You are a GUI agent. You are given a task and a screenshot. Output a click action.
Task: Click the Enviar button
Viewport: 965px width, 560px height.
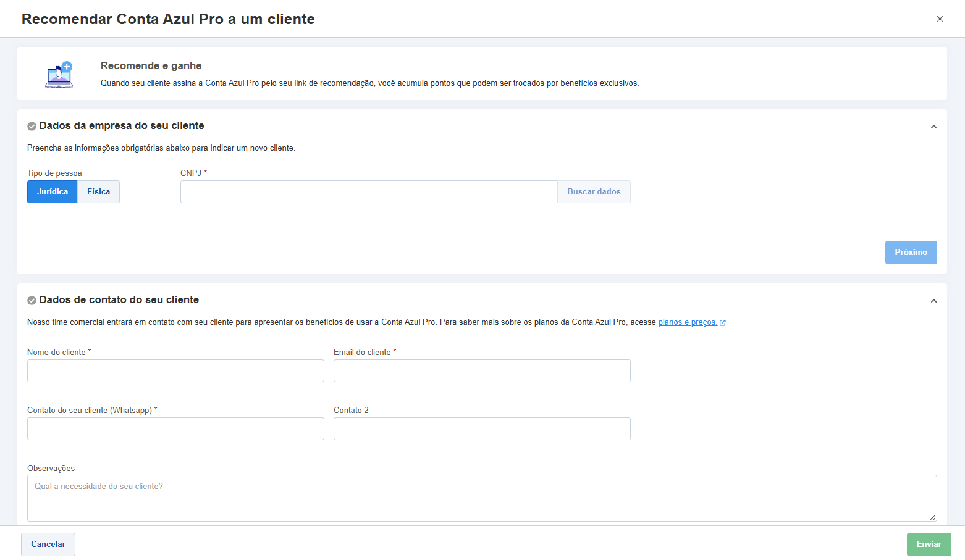coord(929,545)
